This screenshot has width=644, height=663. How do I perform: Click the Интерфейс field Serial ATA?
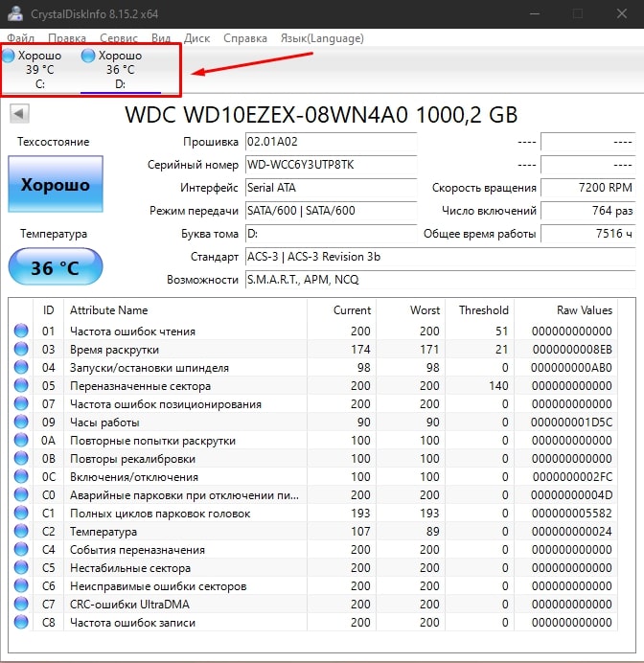pyautogui.click(x=331, y=188)
